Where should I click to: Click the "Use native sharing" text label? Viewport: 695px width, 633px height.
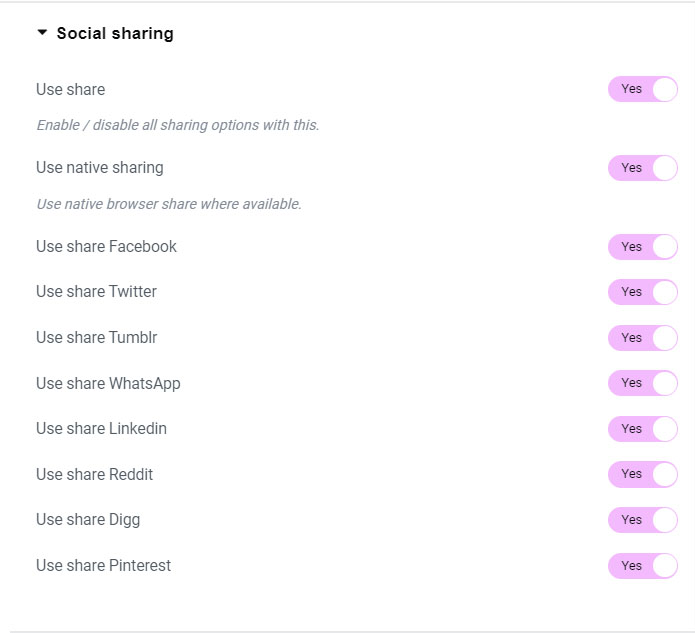(x=100, y=168)
